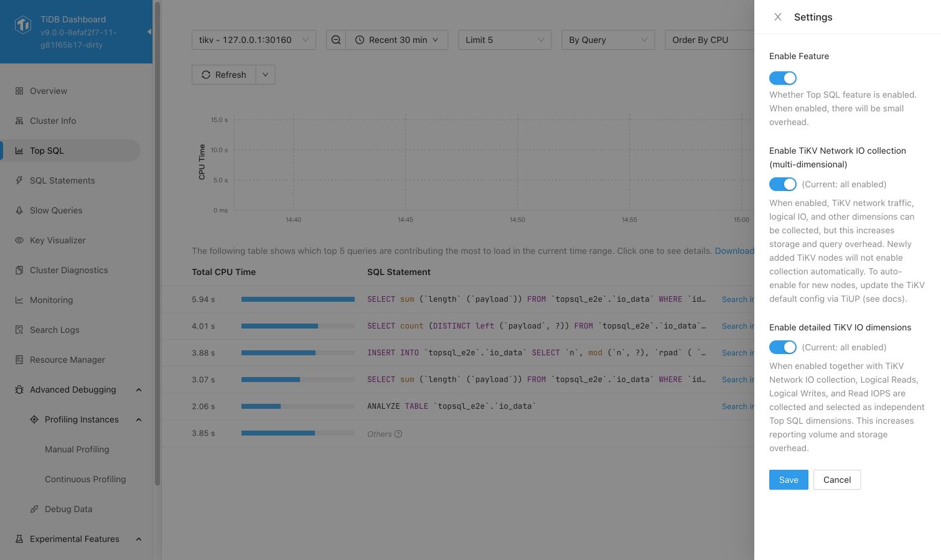Click the Others row label

point(380,434)
